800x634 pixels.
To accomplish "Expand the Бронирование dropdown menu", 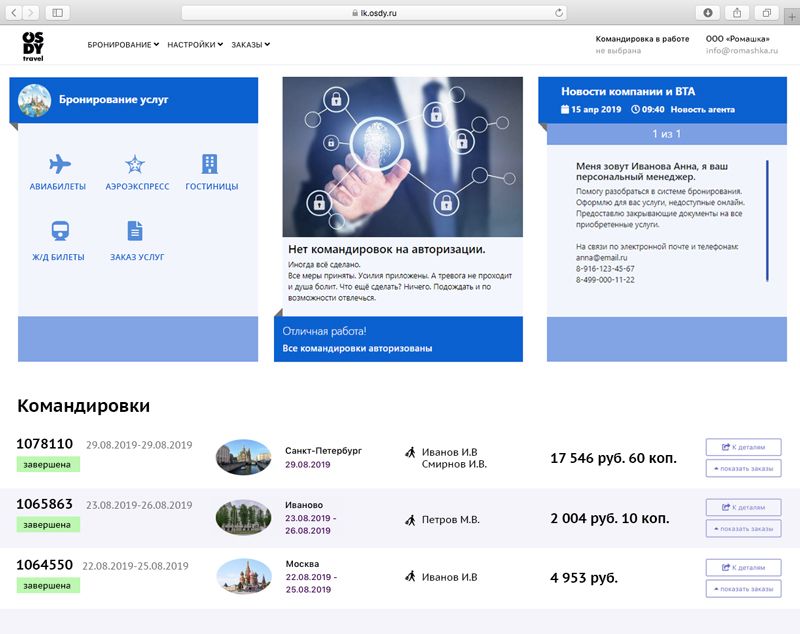I will tap(123, 45).
